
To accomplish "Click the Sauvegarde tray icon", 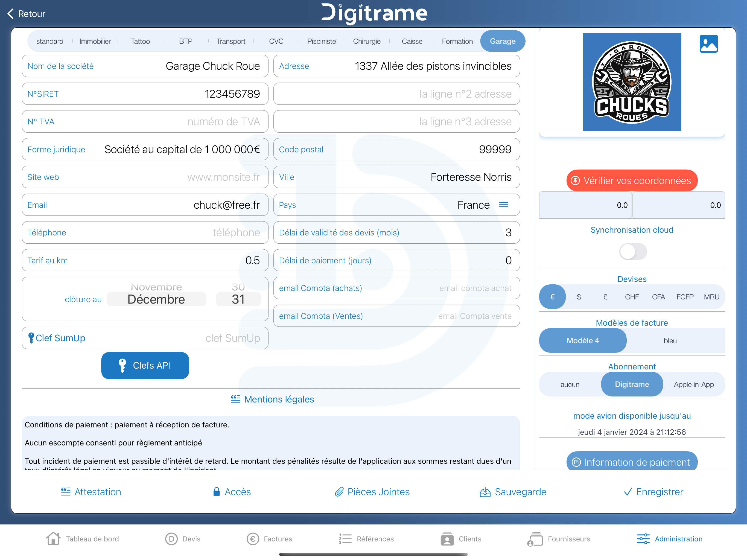I will (x=485, y=492).
